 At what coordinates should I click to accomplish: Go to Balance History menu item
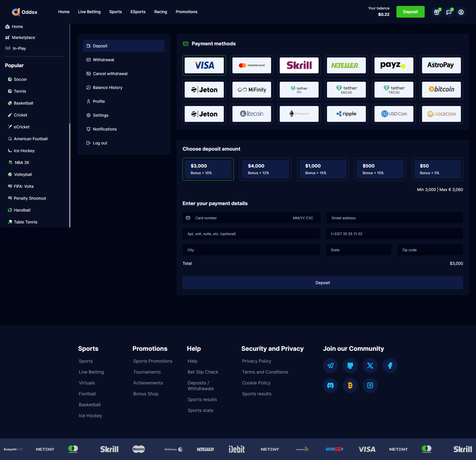(107, 87)
